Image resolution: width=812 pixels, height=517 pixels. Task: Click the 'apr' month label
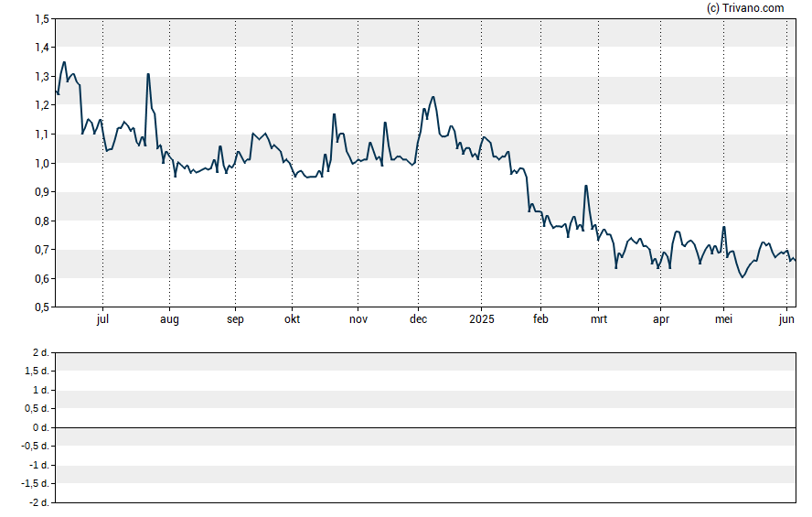pyautogui.click(x=661, y=319)
